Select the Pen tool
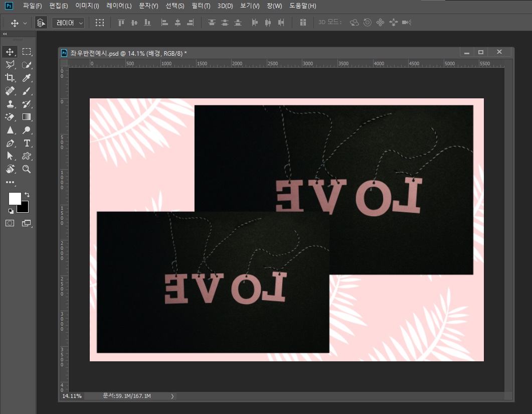Image resolution: width=532 pixels, height=414 pixels. click(10, 143)
